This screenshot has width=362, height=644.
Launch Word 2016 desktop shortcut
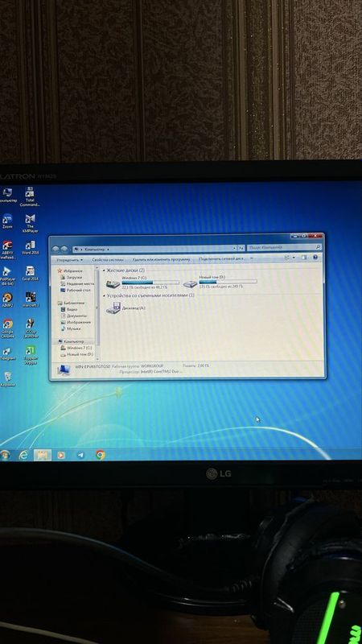click(x=30, y=248)
